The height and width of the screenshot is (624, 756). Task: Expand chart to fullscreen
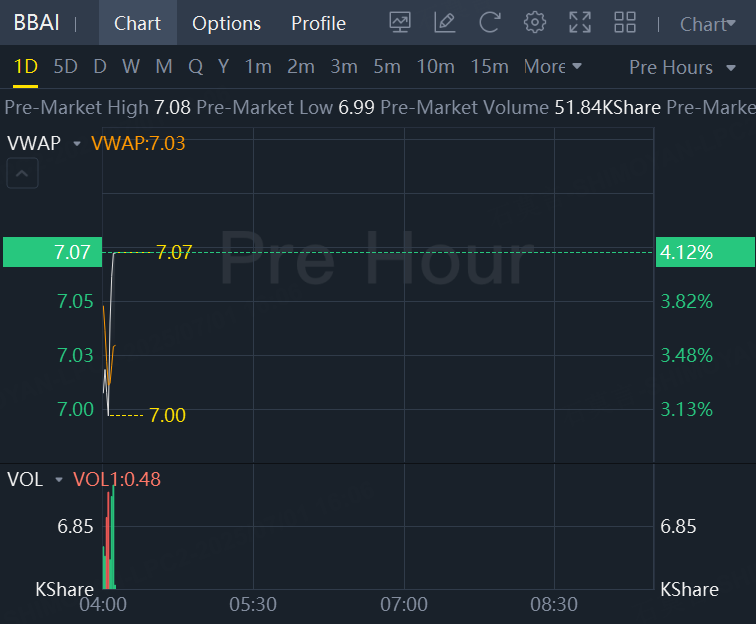pos(580,22)
